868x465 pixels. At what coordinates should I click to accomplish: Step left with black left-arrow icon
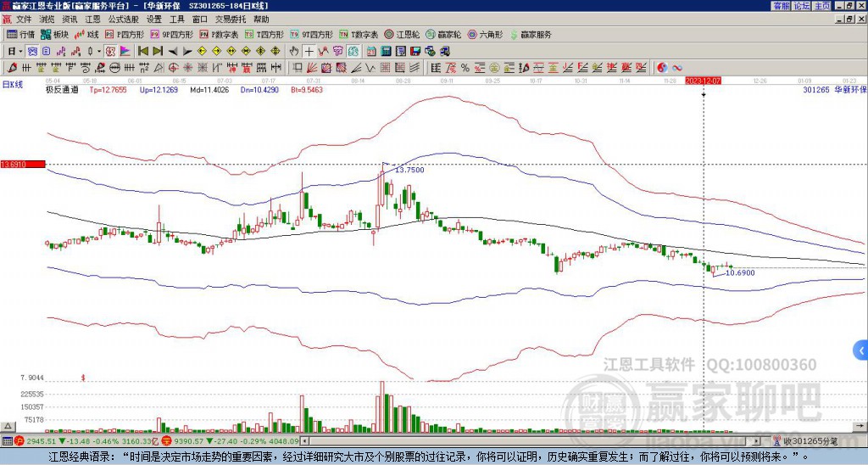click(173, 52)
